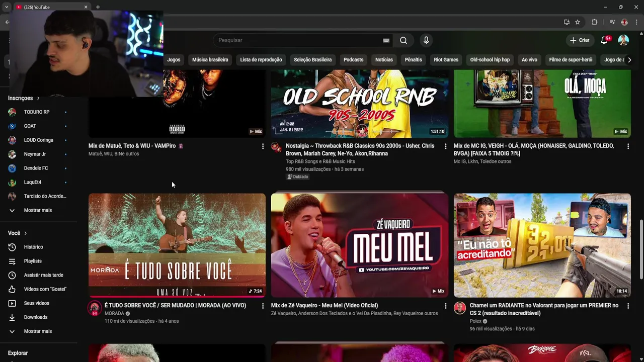The height and width of the screenshot is (362, 644).
Task: Click the Histórico clock icon
Action: point(12,247)
